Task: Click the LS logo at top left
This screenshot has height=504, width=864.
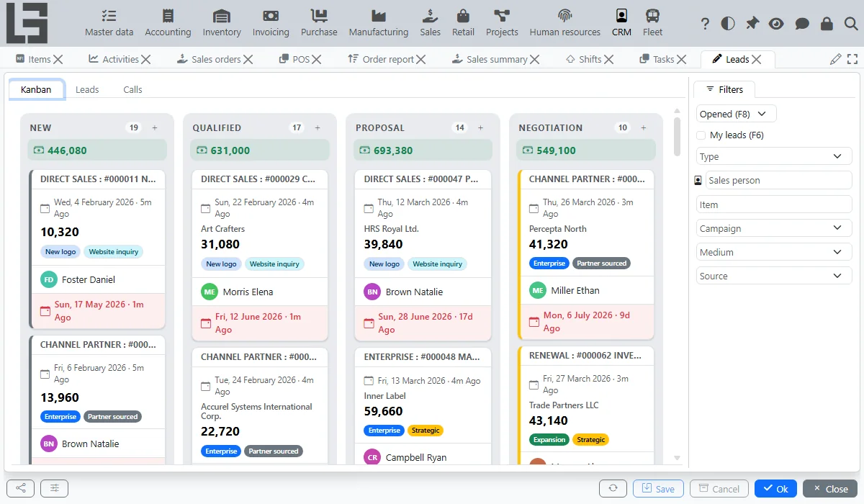Action: coord(27,24)
